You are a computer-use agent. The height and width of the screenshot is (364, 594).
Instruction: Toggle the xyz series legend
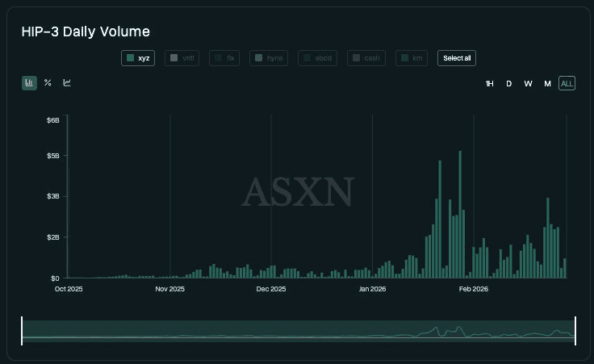point(138,58)
